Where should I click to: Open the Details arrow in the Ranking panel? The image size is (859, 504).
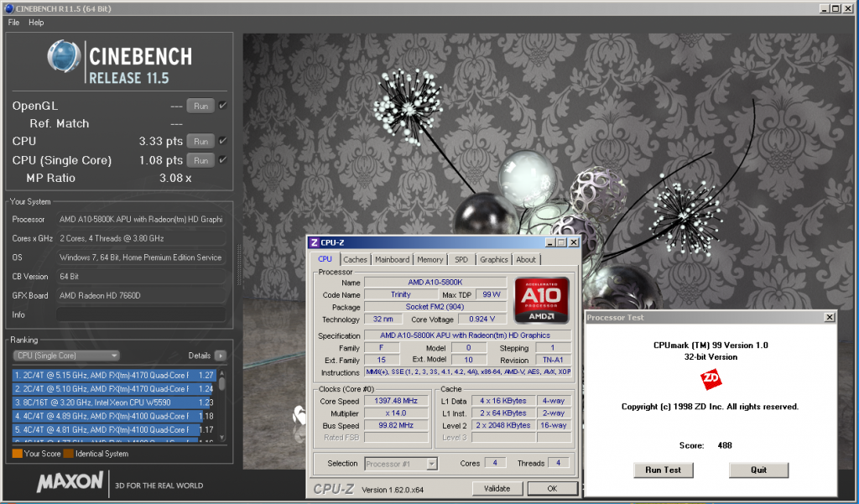221,356
